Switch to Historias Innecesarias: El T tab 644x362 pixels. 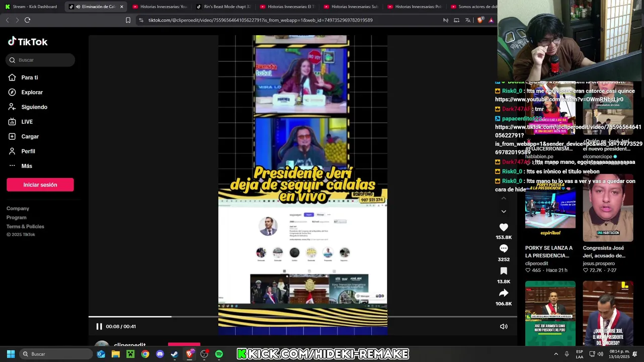pyautogui.click(x=287, y=7)
